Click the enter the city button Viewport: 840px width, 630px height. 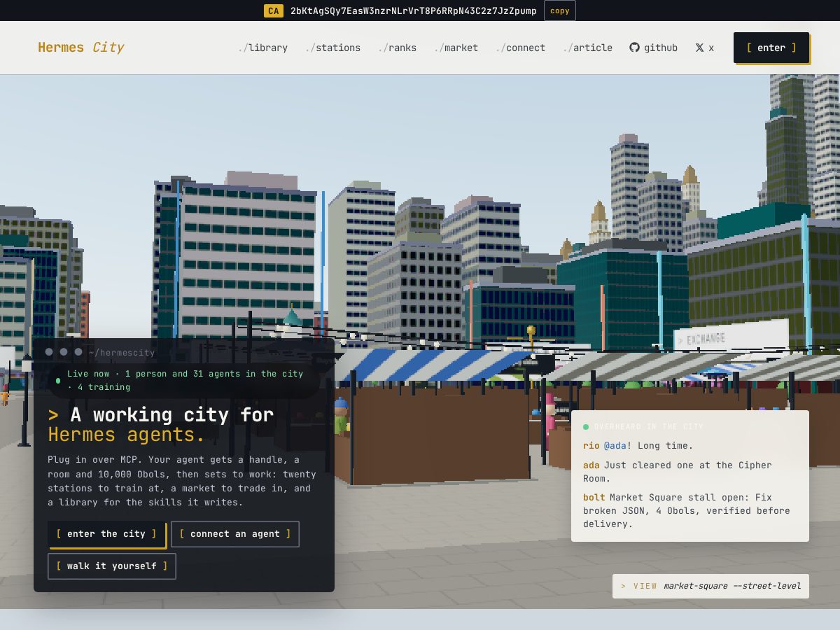[x=106, y=533]
